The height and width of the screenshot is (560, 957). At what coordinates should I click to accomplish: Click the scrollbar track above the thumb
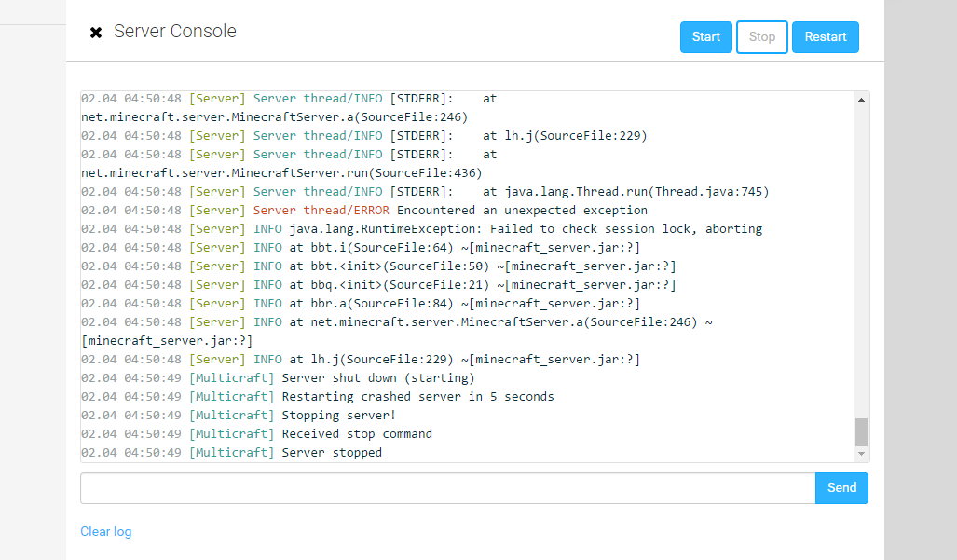[x=861, y=261]
